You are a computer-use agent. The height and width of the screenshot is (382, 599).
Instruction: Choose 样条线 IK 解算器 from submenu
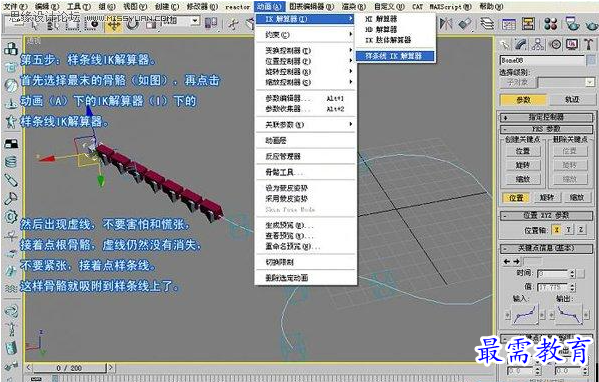395,56
